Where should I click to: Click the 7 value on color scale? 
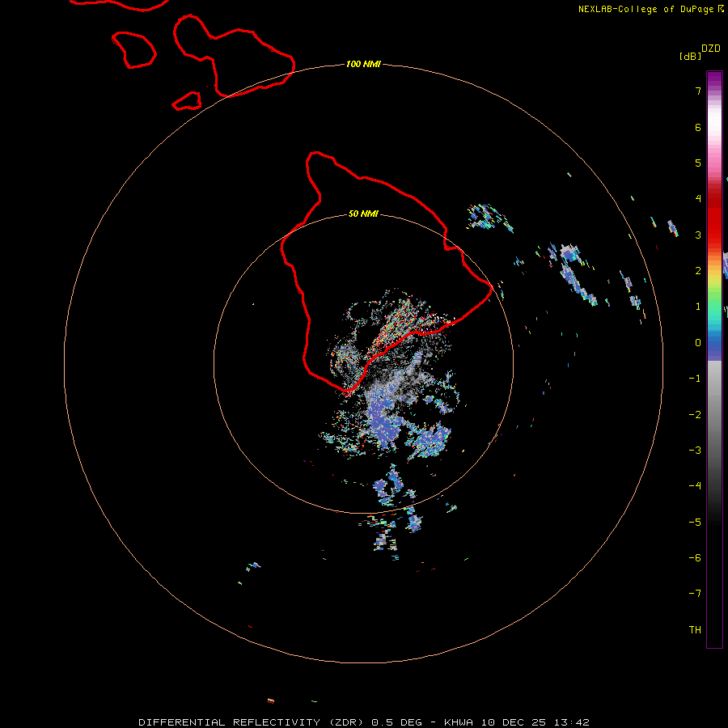pos(698,91)
